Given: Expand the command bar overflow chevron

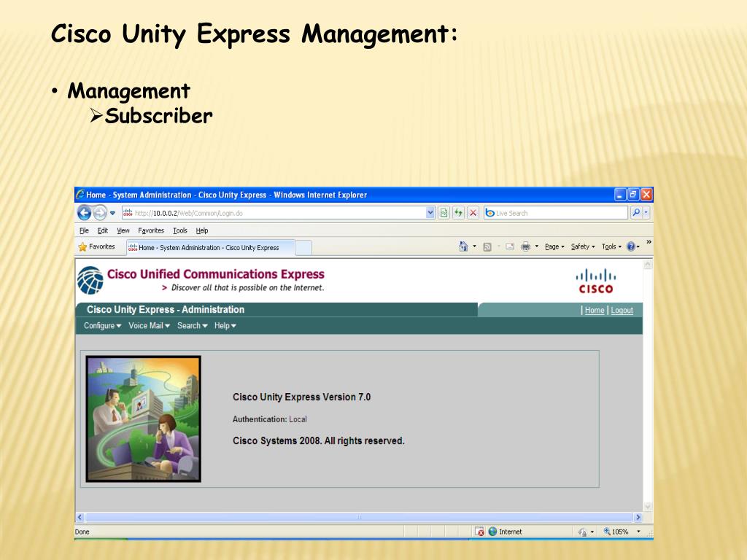Looking at the screenshot, I should point(649,242).
